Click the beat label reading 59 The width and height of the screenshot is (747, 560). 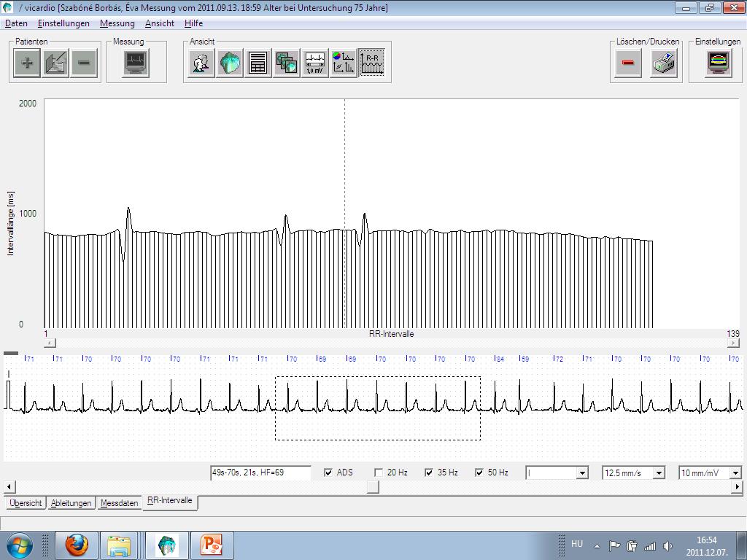(525, 359)
